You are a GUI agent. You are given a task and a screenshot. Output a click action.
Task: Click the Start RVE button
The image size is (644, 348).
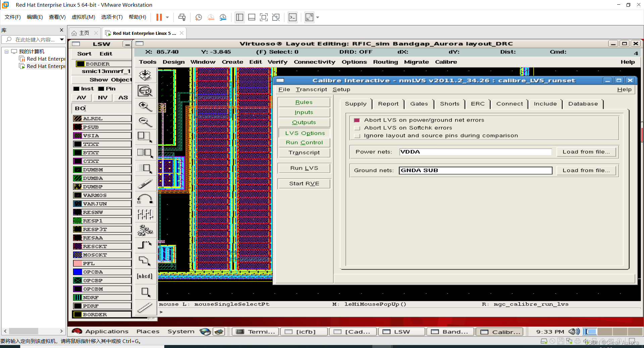click(x=304, y=184)
